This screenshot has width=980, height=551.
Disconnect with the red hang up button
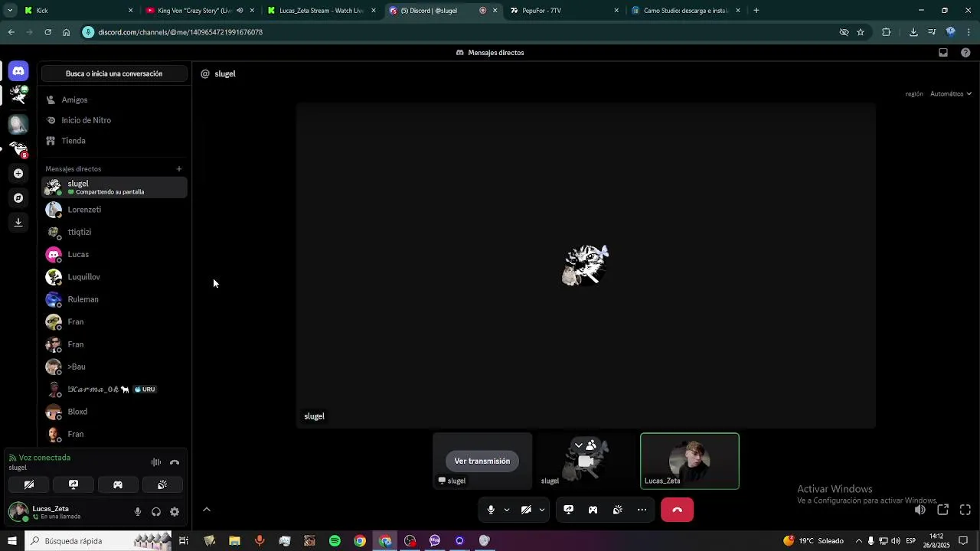click(x=677, y=510)
